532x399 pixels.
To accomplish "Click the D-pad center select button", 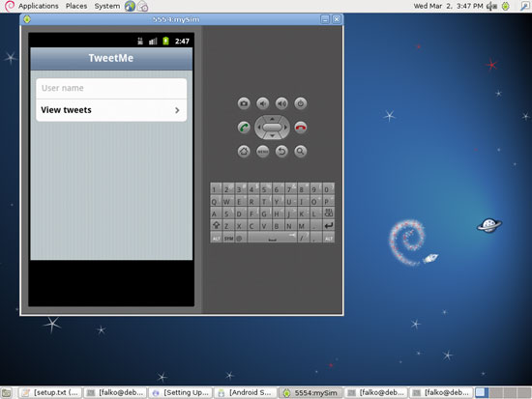I will pos(272,128).
